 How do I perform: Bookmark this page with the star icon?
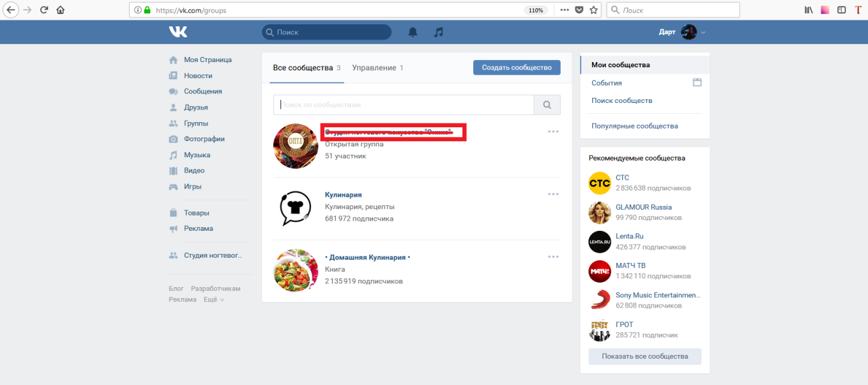[593, 10]
